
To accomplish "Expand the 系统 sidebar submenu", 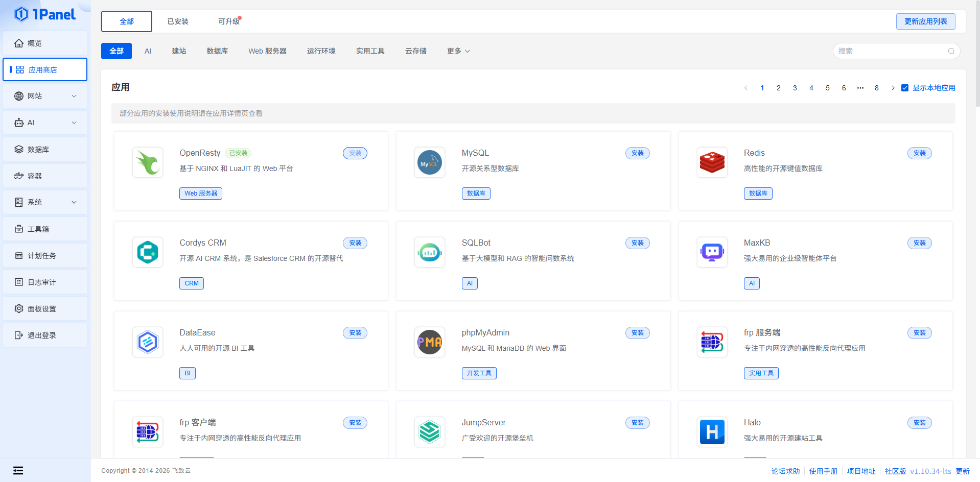I will pyautogui.click(x=45, y=202).
